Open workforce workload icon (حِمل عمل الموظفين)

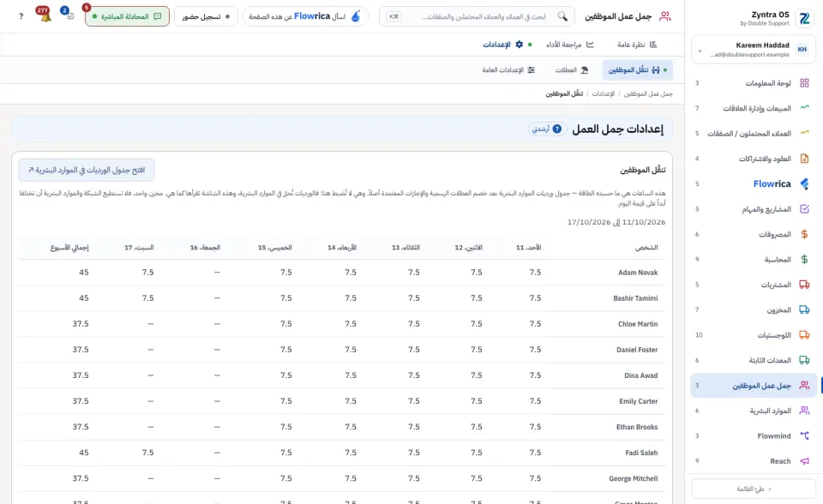pyautogui.click(x=804, y=386)
